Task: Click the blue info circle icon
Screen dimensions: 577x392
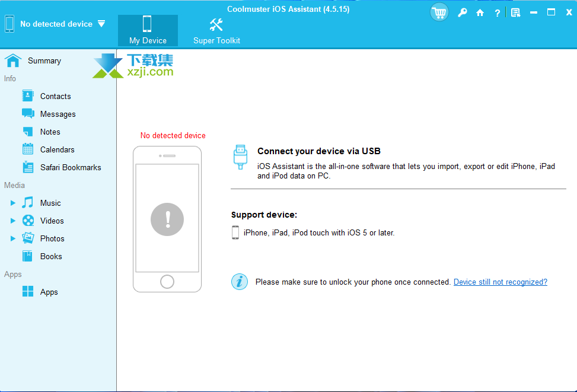Action: 240,282
